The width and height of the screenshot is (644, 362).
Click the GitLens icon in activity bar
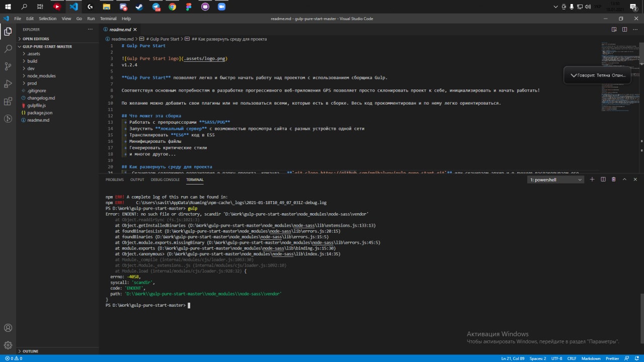pos(8,119)
